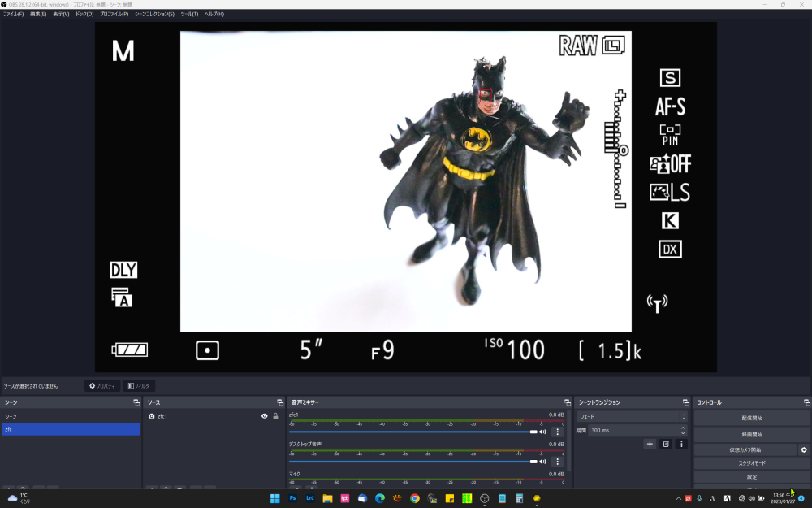Click the audio mixer vertical scrollbar

click(568, 441)
